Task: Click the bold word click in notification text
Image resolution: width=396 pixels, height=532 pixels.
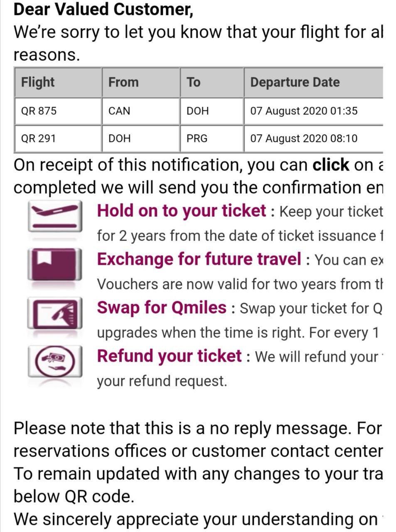Action: click(x=331, y=165)
